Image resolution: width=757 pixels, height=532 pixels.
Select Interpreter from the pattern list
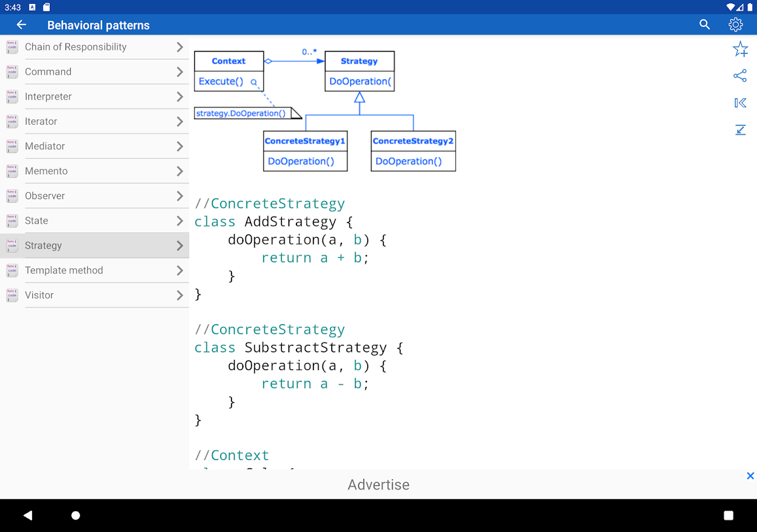pyautogui.click(x=49, y=96)
